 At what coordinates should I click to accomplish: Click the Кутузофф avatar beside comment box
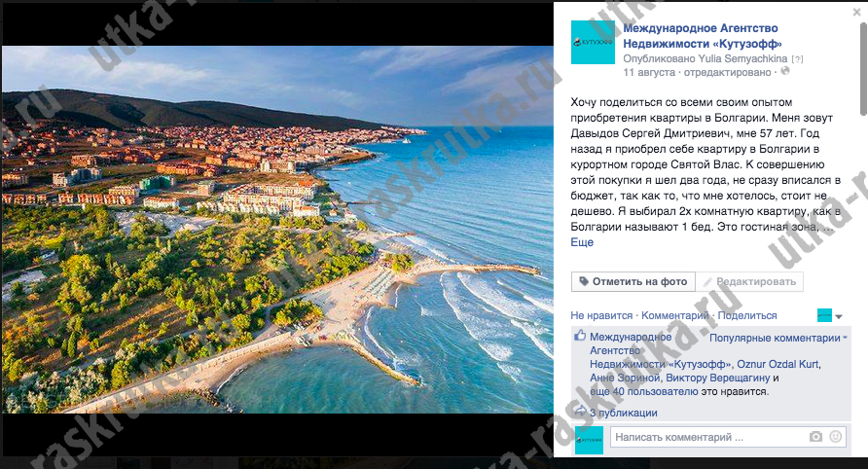(x=589, y=440)
